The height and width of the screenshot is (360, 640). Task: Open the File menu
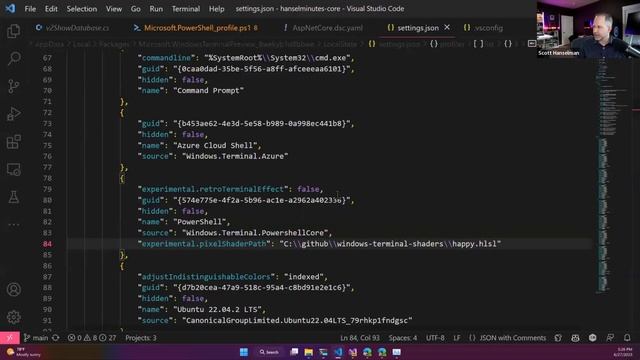[30, 9]
